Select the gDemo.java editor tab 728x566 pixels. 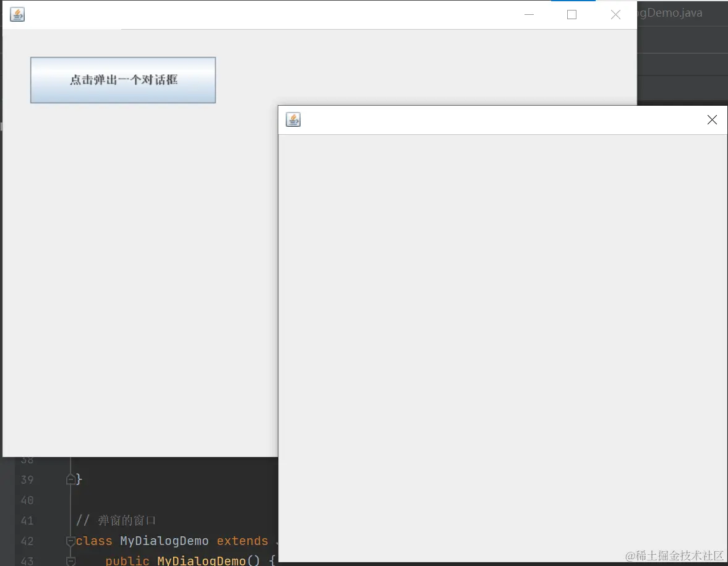670,13
